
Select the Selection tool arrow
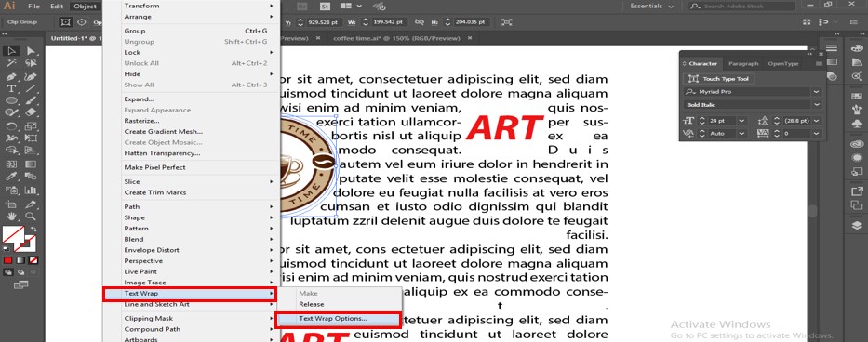[11, 51]
